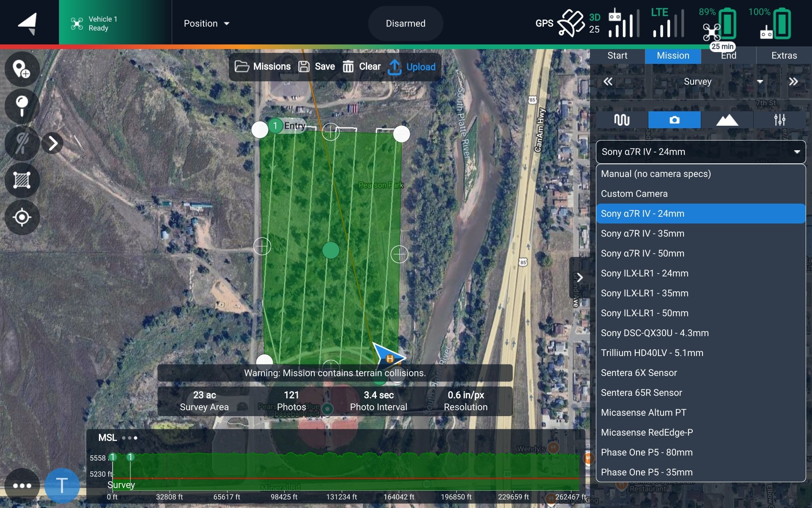Select the survey polygon area tool

coord(22,180)
